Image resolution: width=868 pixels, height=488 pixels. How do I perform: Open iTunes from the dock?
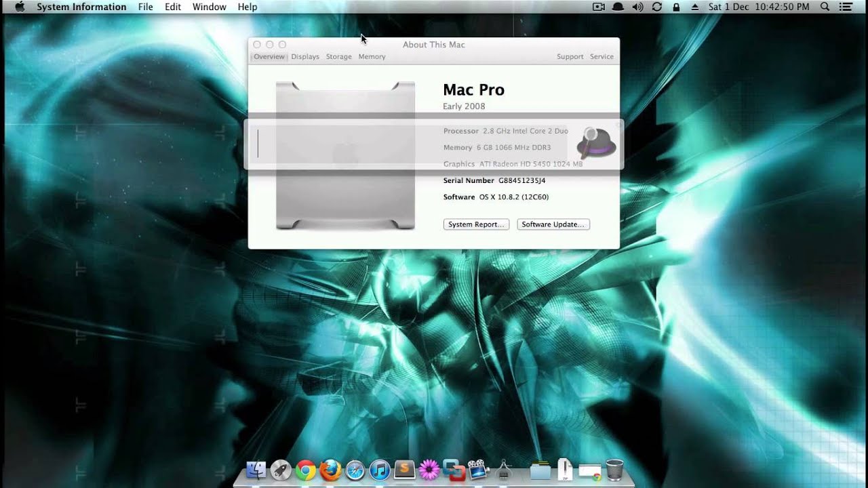coord(380,470)
